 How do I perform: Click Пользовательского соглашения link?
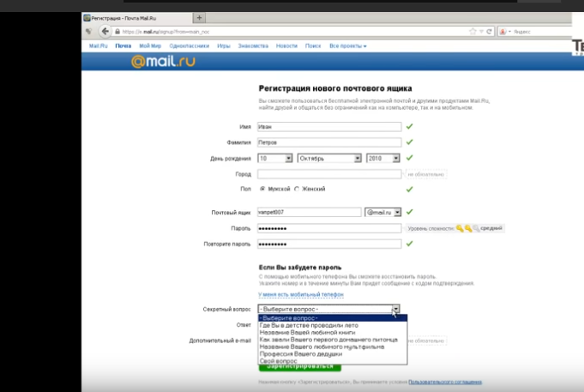coord(445,382)
